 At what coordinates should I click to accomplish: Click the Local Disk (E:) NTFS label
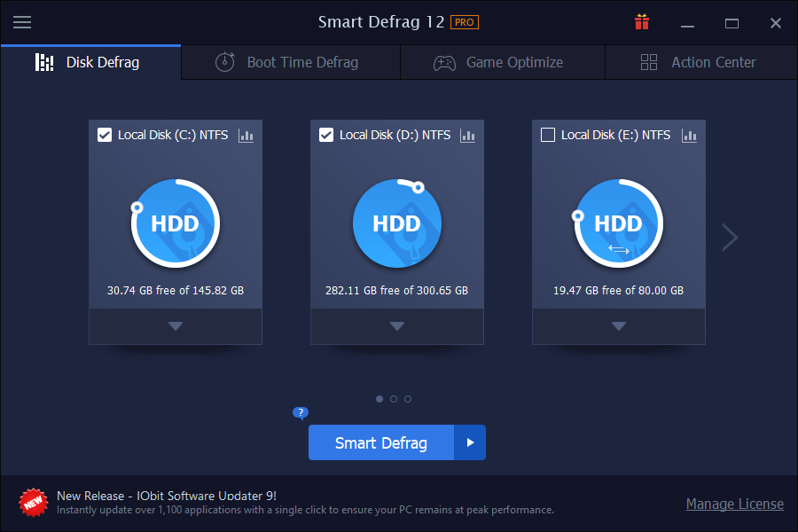(616, 135)
